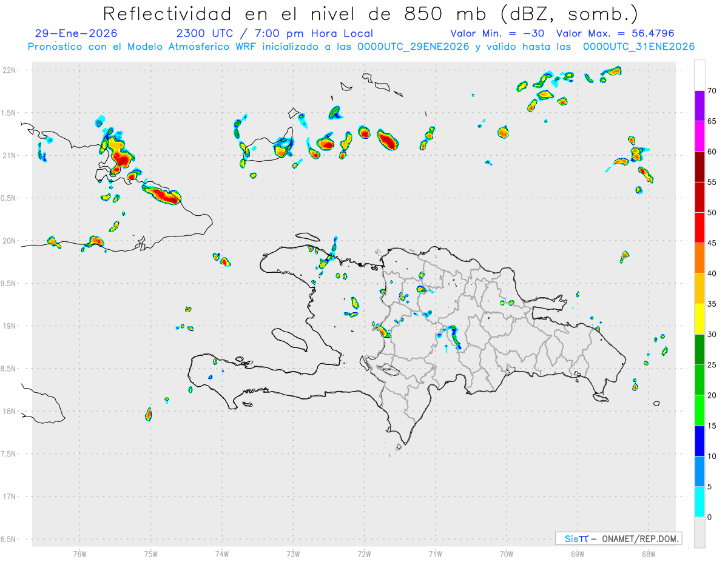Click the '21N' latitude label
The image size is (728, 562).
click(x=10, y=156)
